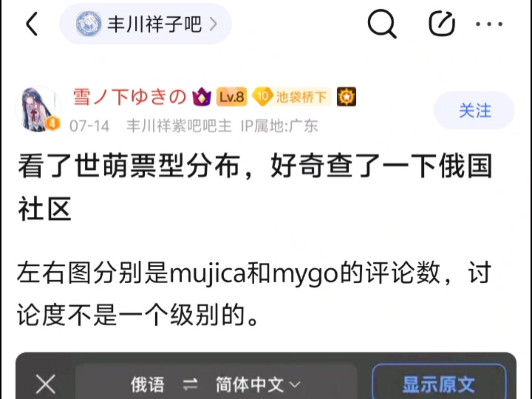Follow the poster with 关注 button
The width and height of the screenshot is (532, 399).
pos(475,110)
